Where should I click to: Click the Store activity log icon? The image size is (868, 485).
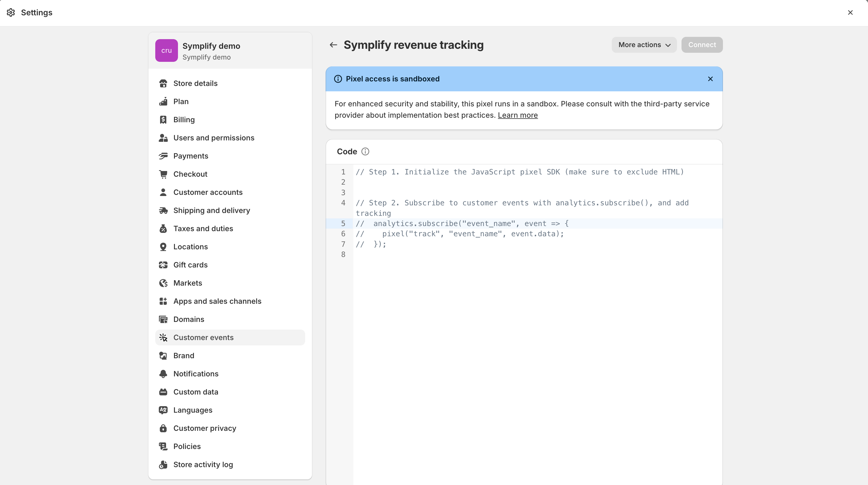point(163,465)
